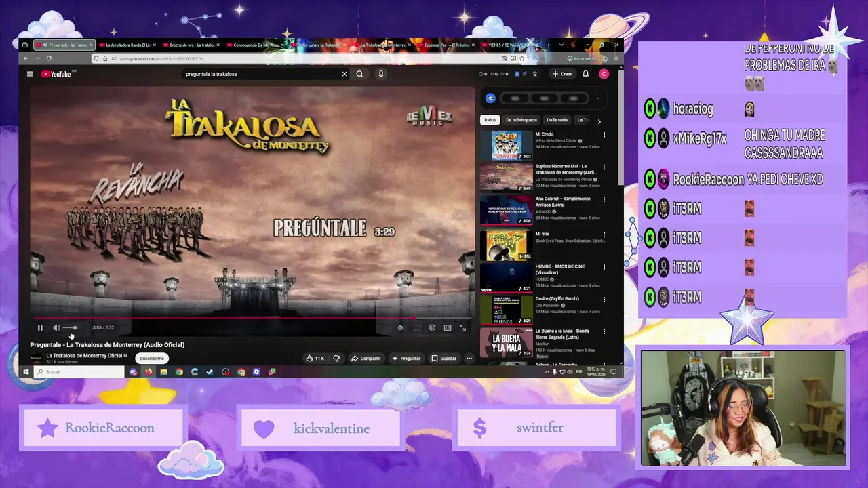Screen dimensions: 868x488
Task: Toggle autoplay switch in the player controls
Action: pos(400,328)
